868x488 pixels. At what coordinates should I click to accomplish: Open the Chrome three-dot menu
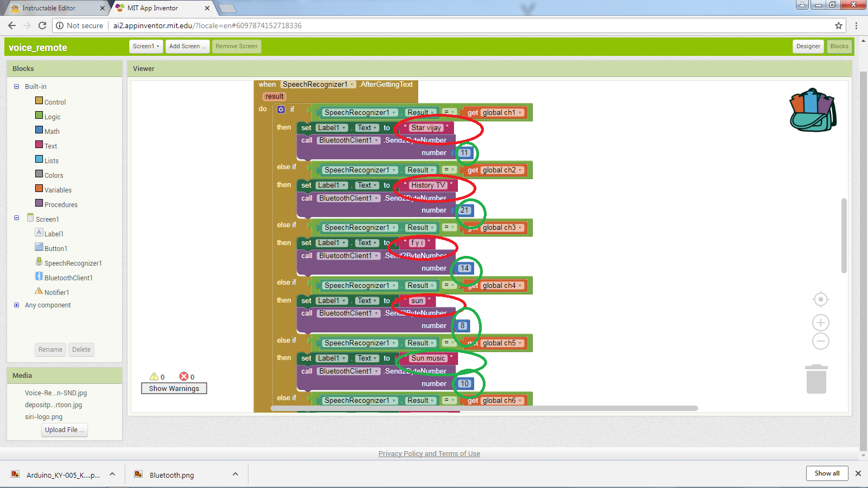coord(857,25)
